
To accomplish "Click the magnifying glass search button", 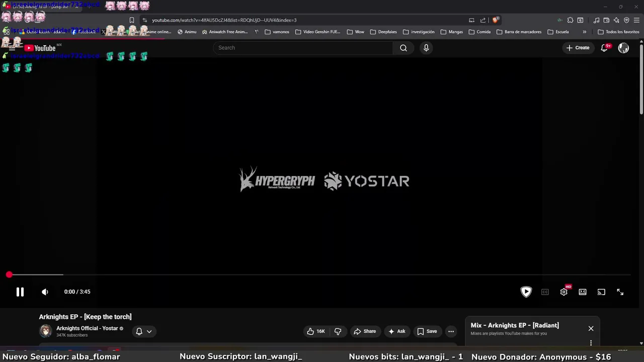I will [x=403, y=48].
